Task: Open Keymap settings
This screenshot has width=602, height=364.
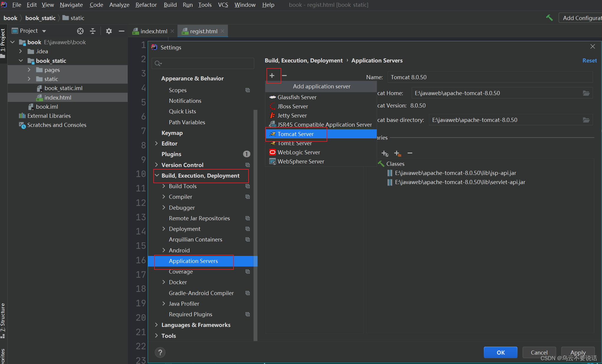Action: (172, 133)
